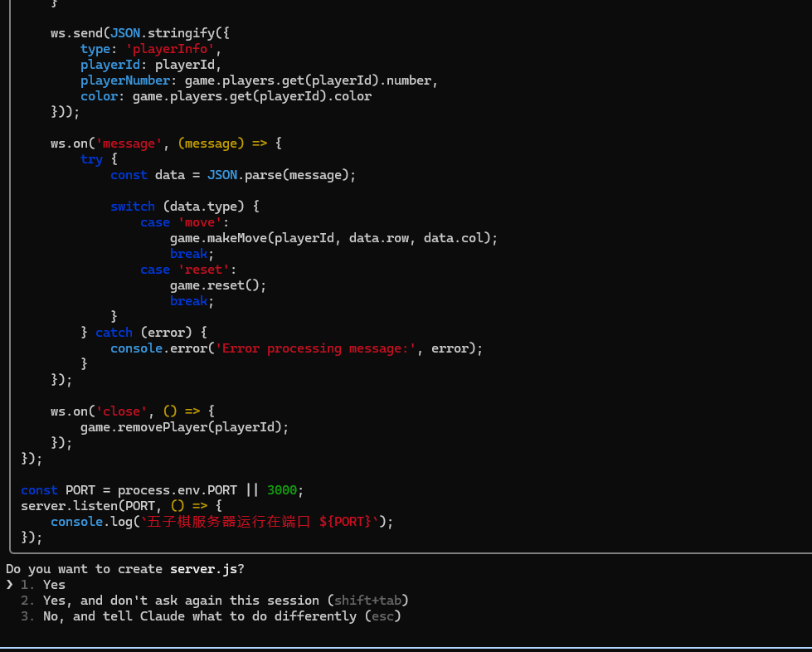The height and width of the screenshot is (652, 812).
Task: Click the game.reset() call
Action: [x=218, y=285]
